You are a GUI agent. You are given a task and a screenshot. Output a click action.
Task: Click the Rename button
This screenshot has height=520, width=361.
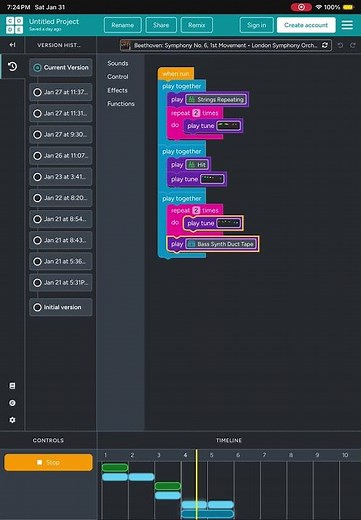(x=123, y=25)
